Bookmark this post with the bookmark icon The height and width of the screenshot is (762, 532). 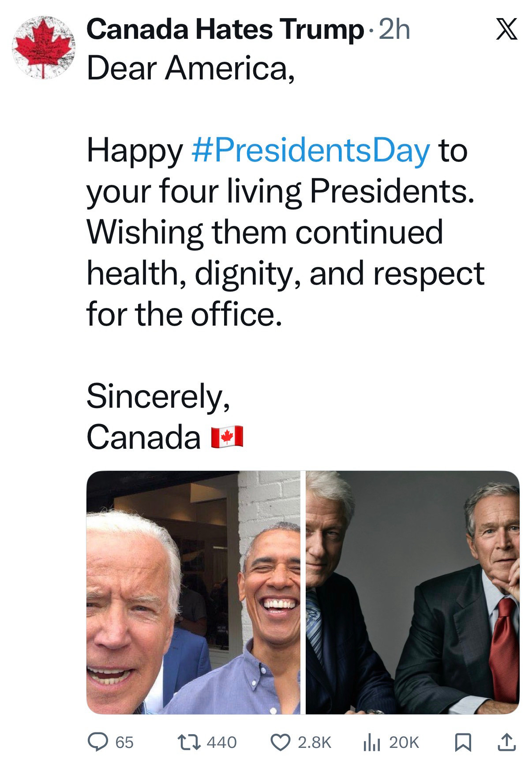pyautogui.click(x=463, y=742)
